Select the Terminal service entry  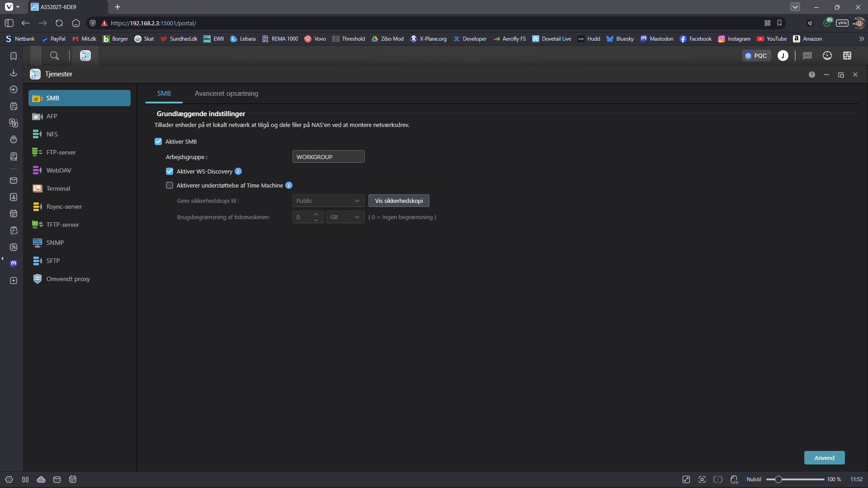click(x=58, y=188)
